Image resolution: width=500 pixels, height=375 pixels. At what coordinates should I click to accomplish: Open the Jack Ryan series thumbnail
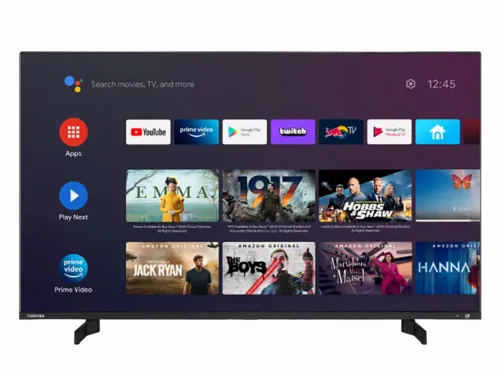172,268
